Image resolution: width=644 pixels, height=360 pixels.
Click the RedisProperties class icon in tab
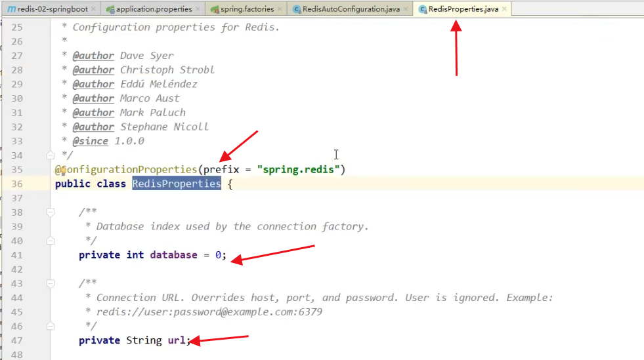point(422,9)
